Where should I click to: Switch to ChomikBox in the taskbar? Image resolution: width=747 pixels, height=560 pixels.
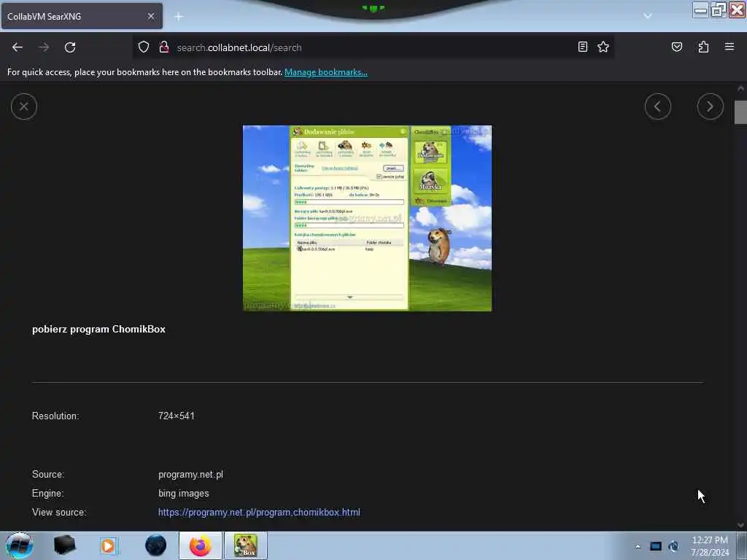click(x=246, y=545)
